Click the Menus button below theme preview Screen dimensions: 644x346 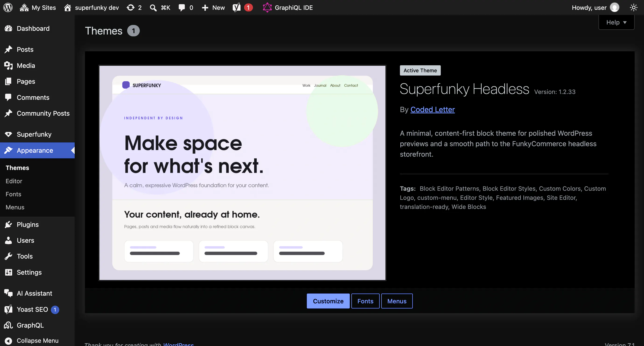tap(397, 301)
